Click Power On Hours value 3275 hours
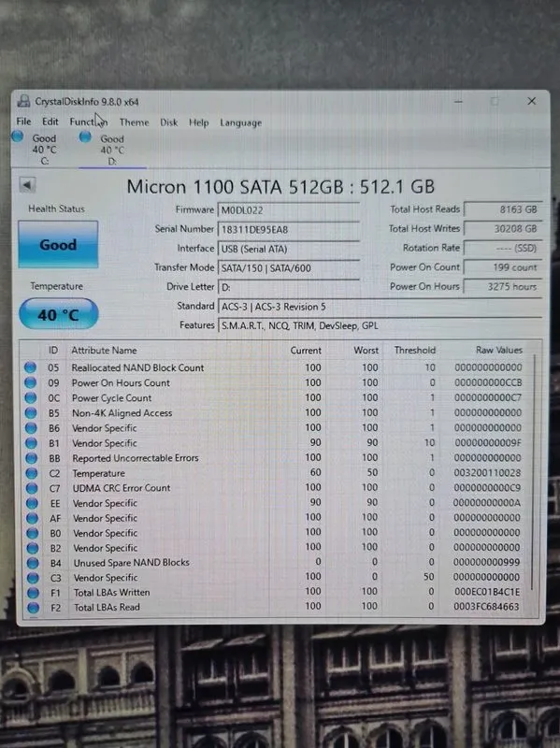The image size is (560, 748). click(x=503, y=286)
